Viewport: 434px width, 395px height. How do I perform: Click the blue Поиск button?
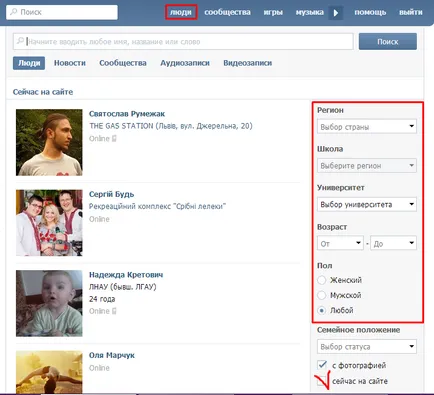click(x=388, y=42)
